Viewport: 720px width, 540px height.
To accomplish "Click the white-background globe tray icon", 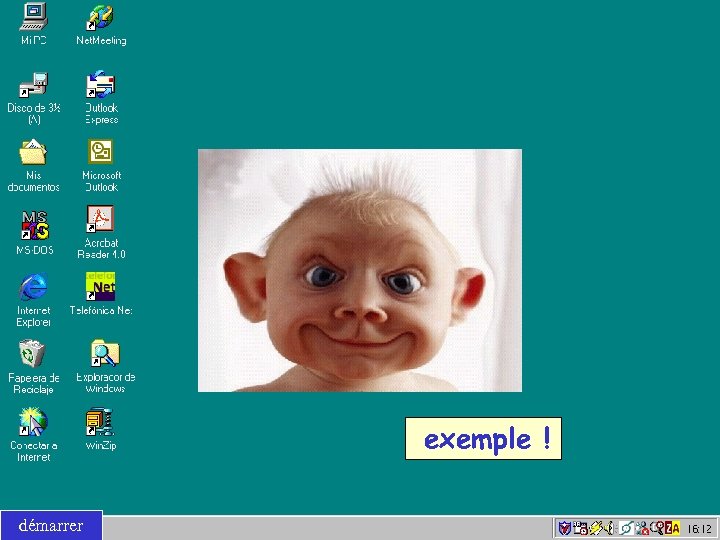I will pyautogui.click(x=626, y=528).
